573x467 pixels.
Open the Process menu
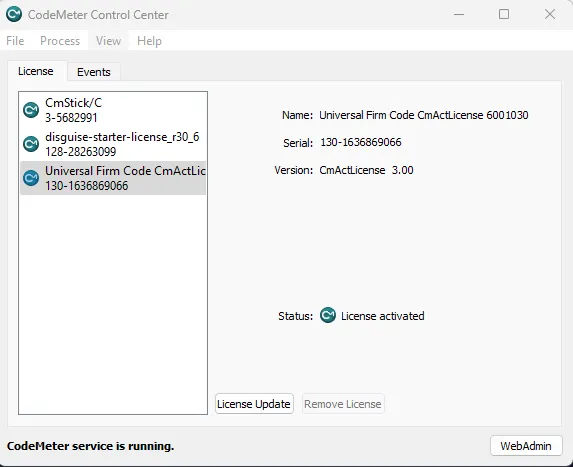click(60, 41)
